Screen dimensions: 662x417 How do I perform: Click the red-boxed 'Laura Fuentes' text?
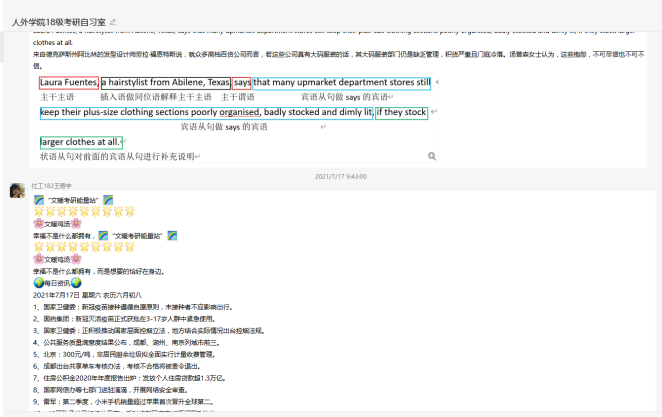[69, 82]
